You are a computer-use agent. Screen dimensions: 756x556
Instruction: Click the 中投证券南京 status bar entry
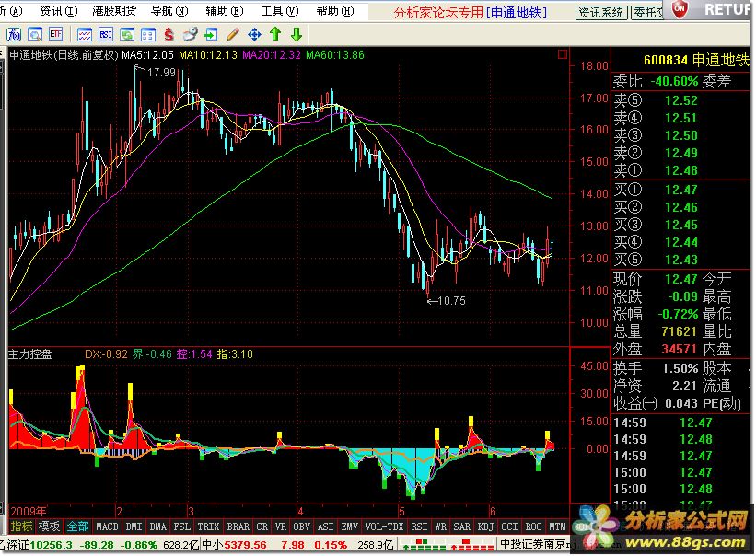(533, 544)
